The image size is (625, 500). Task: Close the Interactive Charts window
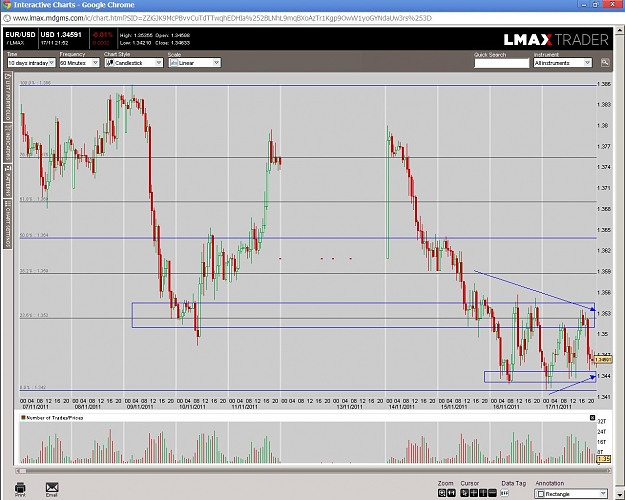pos(612,4)
